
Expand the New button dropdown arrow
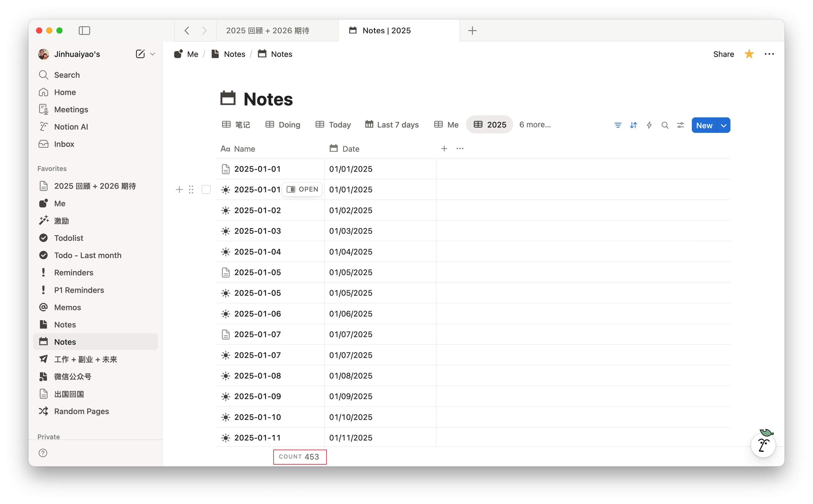[x=723, y=125]
